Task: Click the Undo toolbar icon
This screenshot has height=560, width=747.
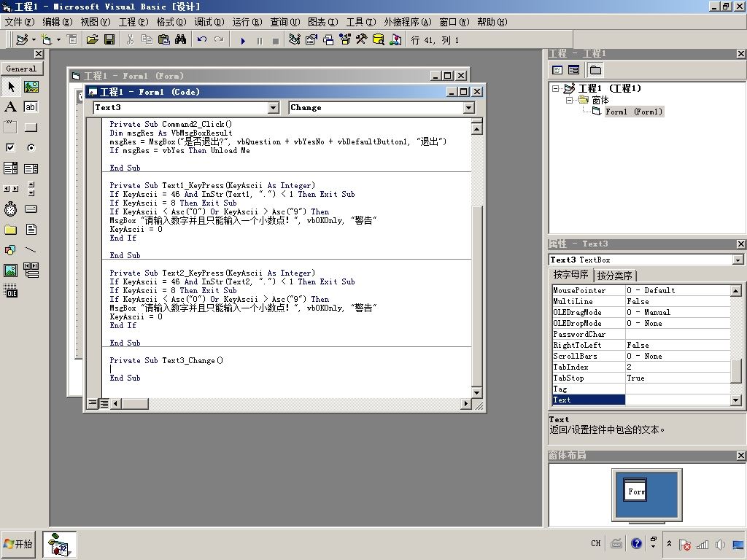Action: (202, 39)
